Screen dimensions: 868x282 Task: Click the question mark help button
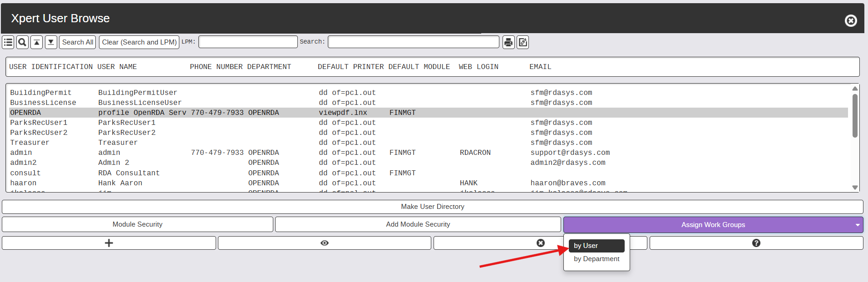(756, 243)
